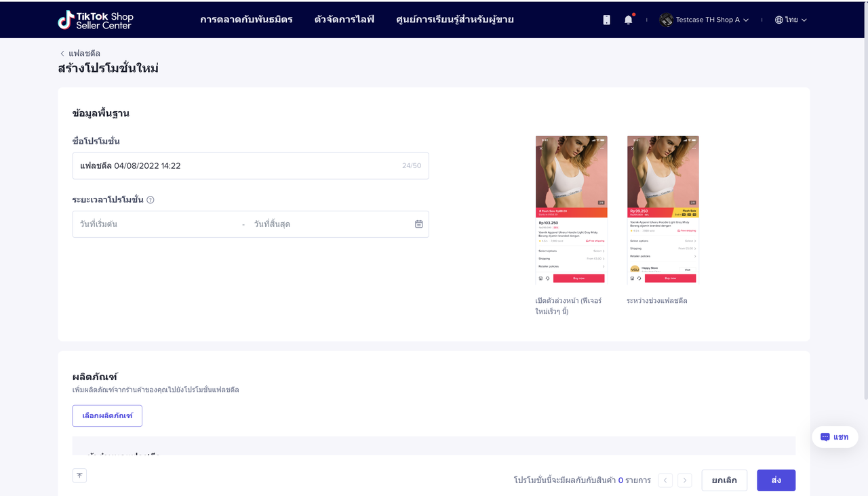Open the แชท chat widget
Viewport: 868px width, 496px height.
coord(835,437)
